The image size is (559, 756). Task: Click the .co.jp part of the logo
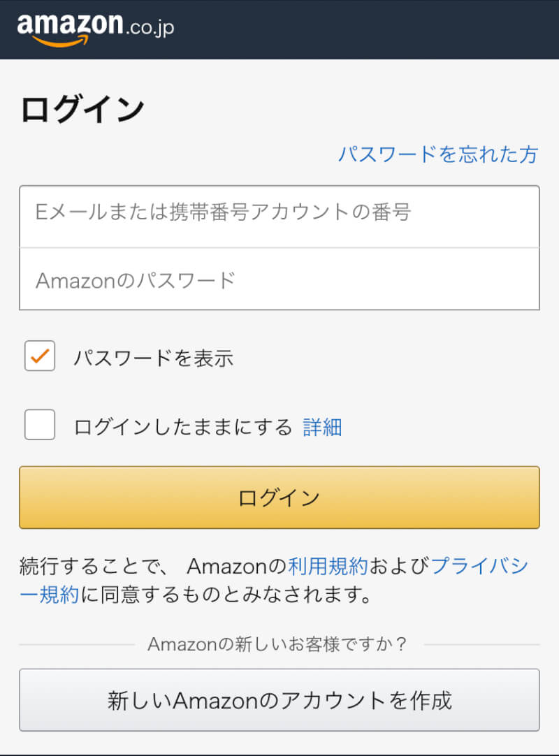click(x=150, y=28)
